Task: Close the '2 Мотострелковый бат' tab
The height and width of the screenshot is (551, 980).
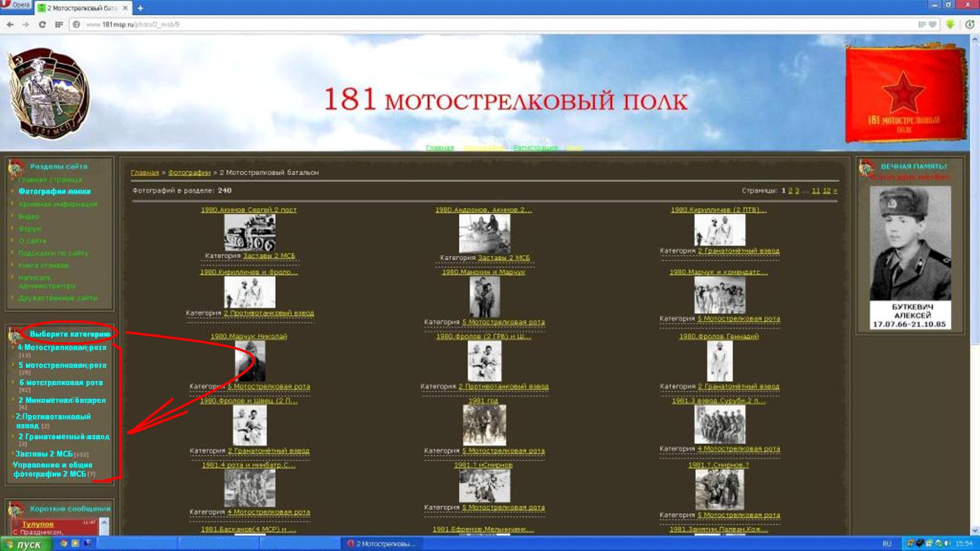Action: click(125, 8)
